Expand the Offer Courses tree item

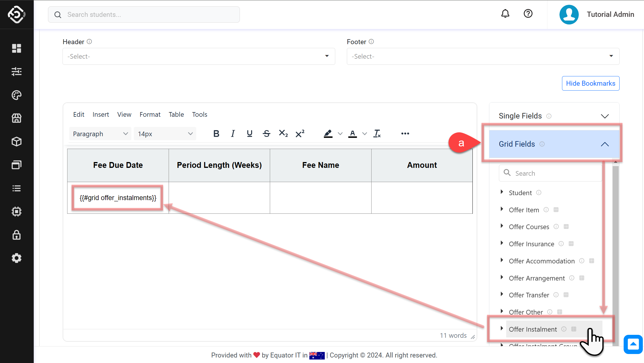[x=502, y=226]
